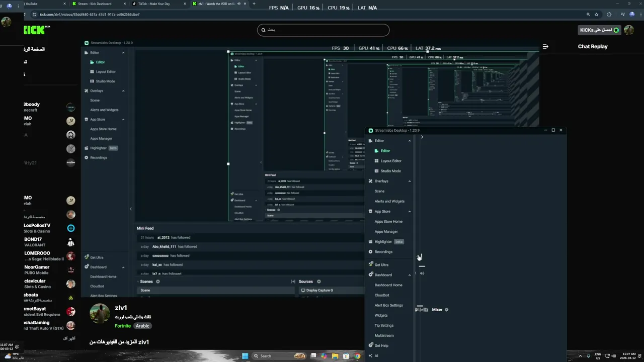Click the Fortnite category link
This screenshot has height=362, width=644.
[123, 326]
